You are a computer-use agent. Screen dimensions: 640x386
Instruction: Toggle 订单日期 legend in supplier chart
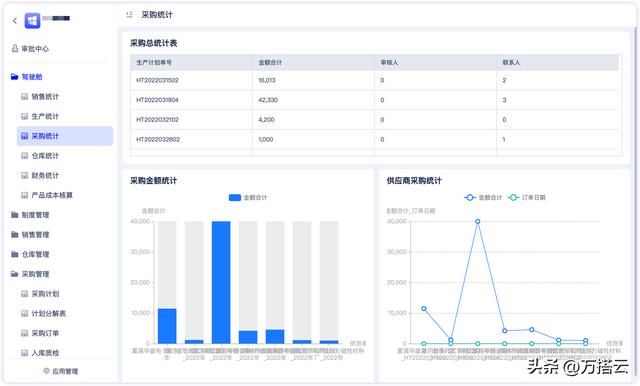(527, 197)
